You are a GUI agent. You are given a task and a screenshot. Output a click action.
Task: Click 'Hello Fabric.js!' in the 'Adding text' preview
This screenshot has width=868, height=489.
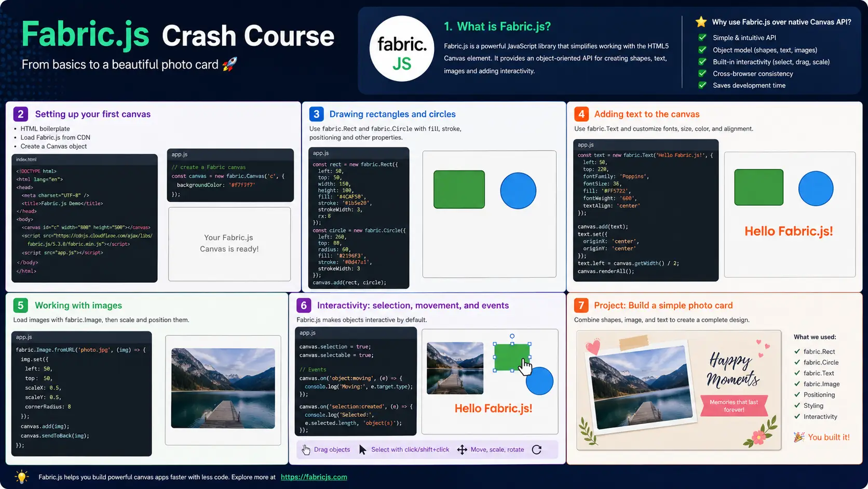(x=789, y=231)
